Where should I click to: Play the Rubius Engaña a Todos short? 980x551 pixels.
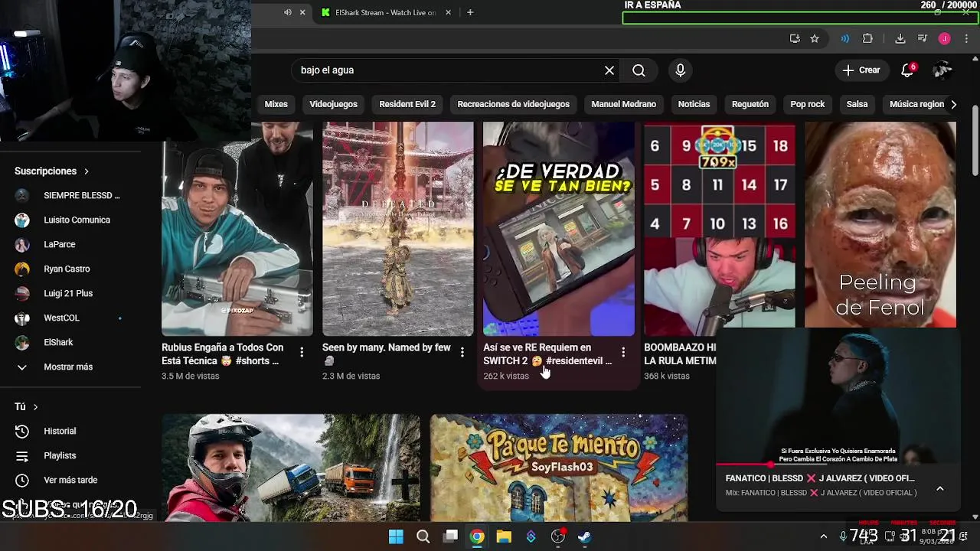[237, 228]
